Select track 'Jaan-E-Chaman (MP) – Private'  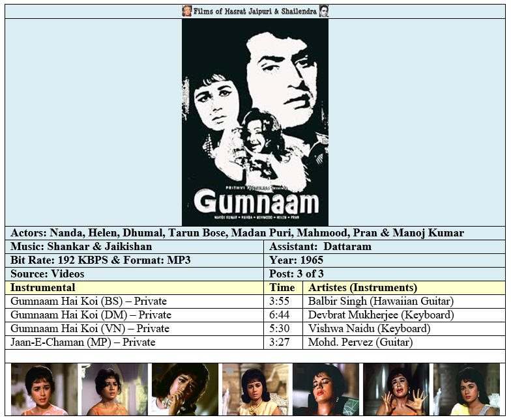coord(134,343)
